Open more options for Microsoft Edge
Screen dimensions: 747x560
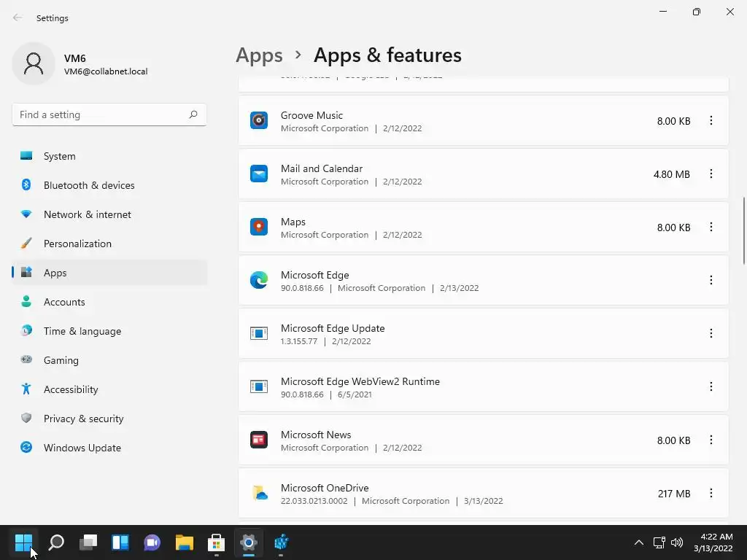coord(711,281)
